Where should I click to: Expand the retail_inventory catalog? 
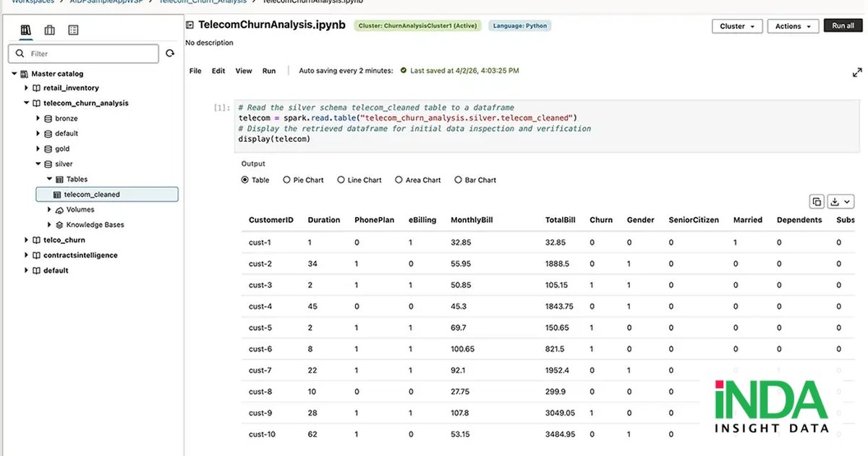[x=27, y=88]
